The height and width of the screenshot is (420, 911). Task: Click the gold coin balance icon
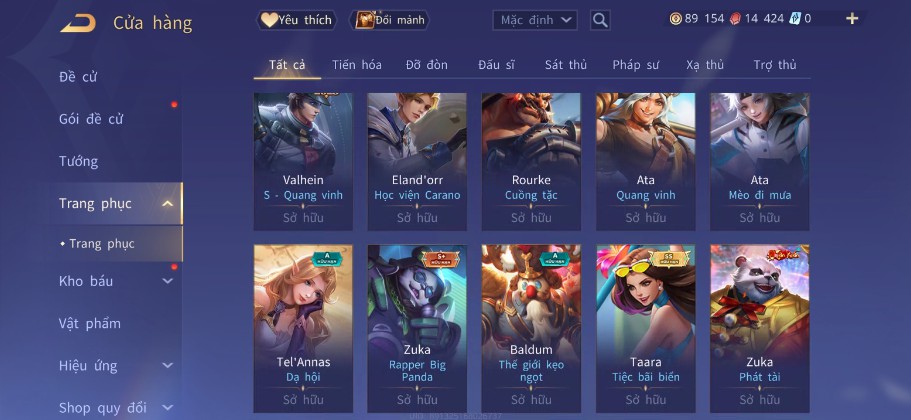pyautogui.click(x=676, y=19)
